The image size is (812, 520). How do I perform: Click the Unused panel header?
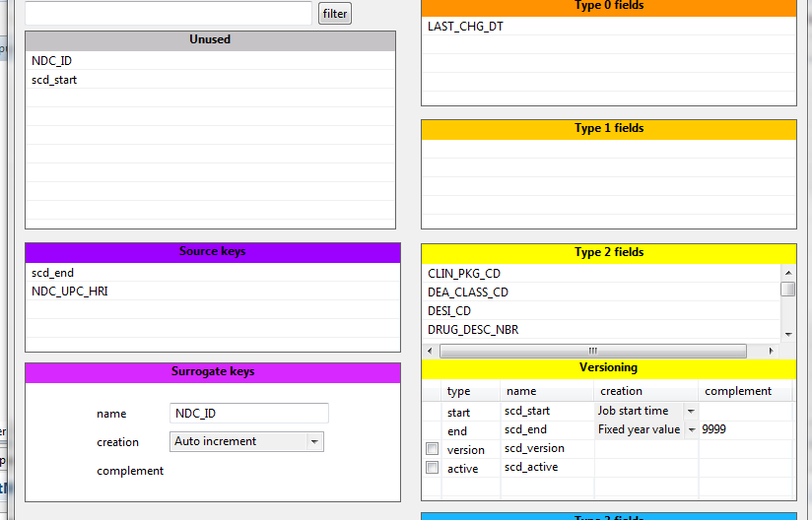(210, 40)
